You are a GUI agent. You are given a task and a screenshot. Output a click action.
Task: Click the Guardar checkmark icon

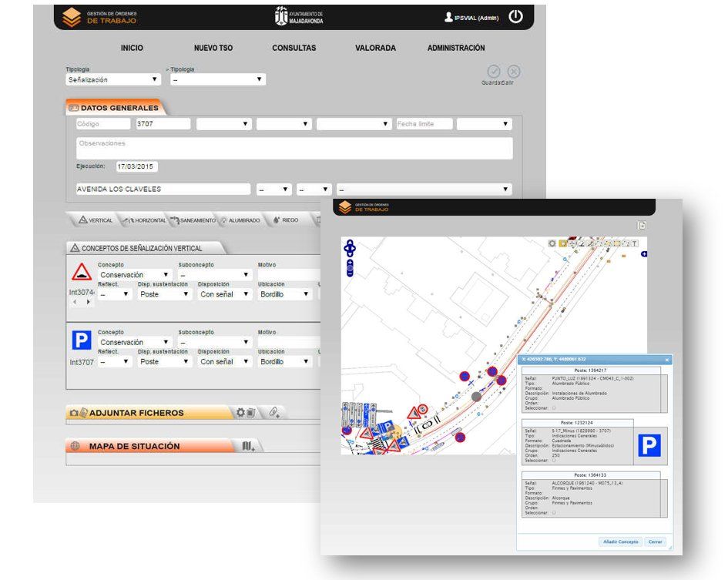click(x=494, y=72)
